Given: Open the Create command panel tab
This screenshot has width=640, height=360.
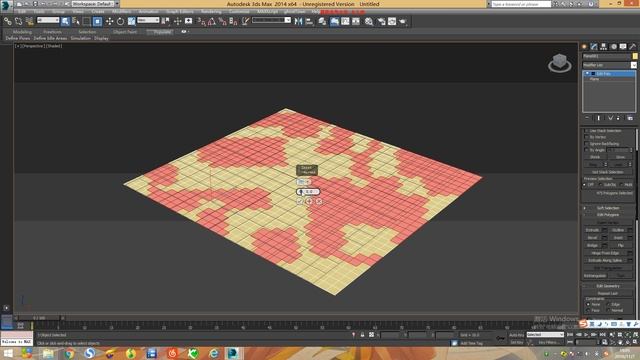Looking at the screenshot, I should click(x=584, y=47).
